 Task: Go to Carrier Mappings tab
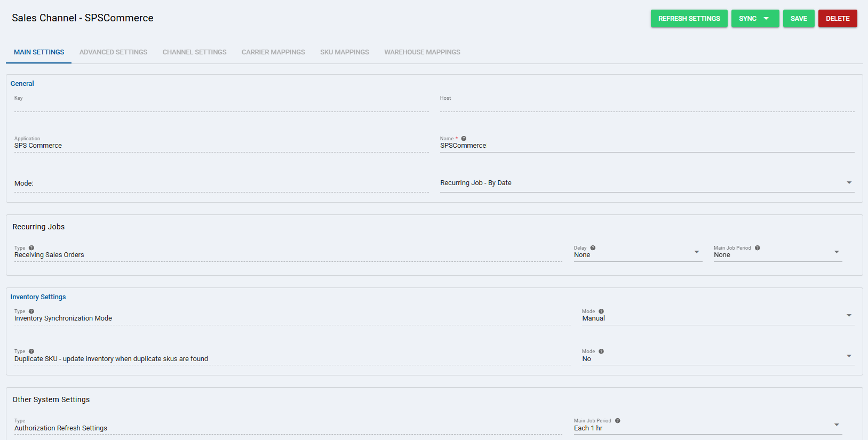point(273,52)
